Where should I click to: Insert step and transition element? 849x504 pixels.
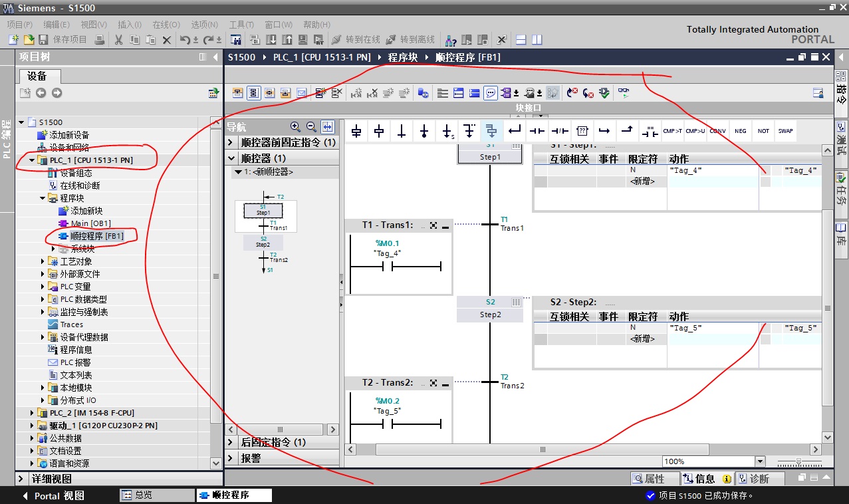pyautogui.click(x=356, y=131)
